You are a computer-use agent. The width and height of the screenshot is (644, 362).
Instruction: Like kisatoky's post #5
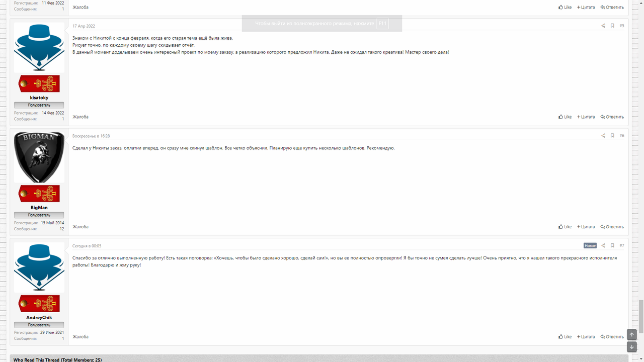(x=565, y=117)
